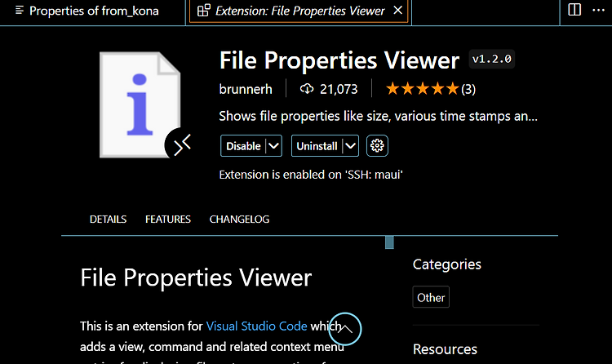Open publisher brunnerh page

tap(246, 89)
